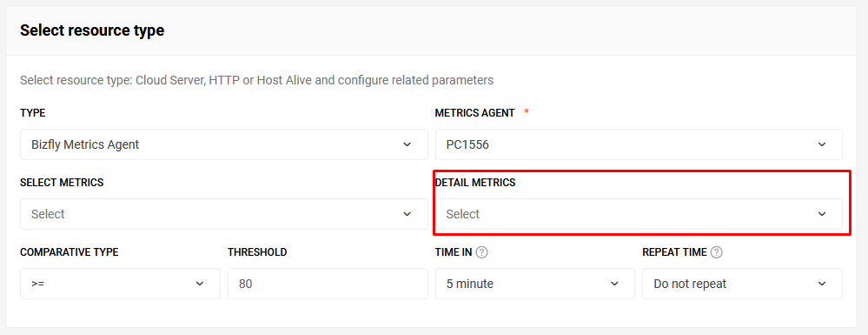
Task: Open the dropdown showing Do not repeat
Action: coord(742,284)
